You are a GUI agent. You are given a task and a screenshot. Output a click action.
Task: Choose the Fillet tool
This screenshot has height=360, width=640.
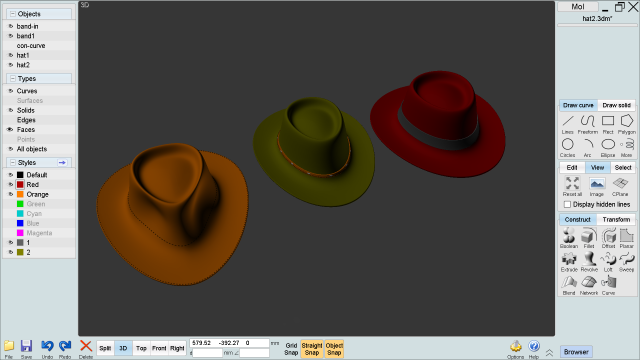[589, 238]
